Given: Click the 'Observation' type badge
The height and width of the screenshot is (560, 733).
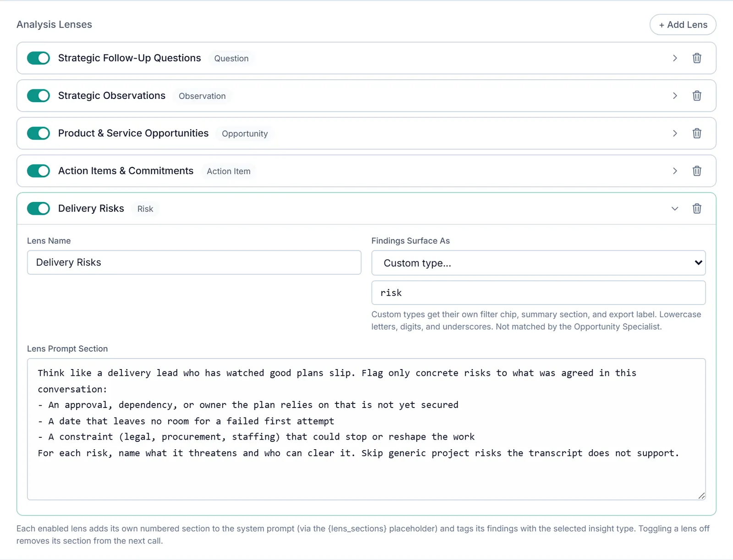Looking at the screenshot, I should point(202,96).
